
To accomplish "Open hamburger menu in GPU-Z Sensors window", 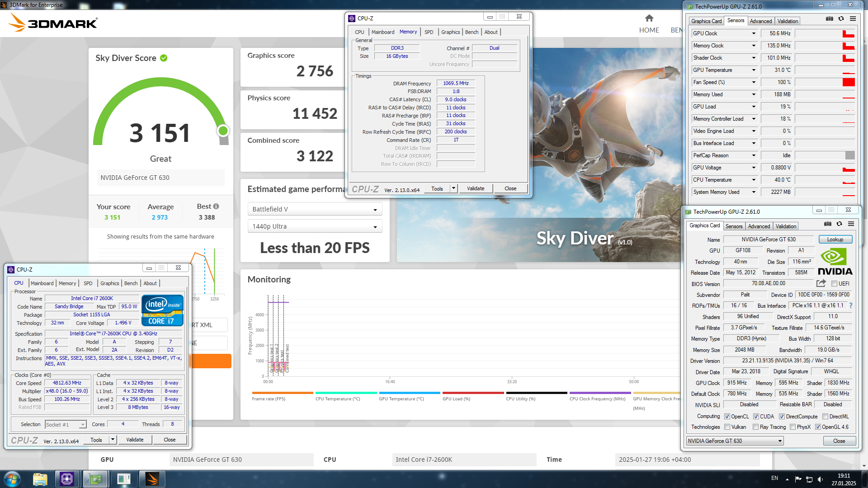I will [x=853, y=19].
